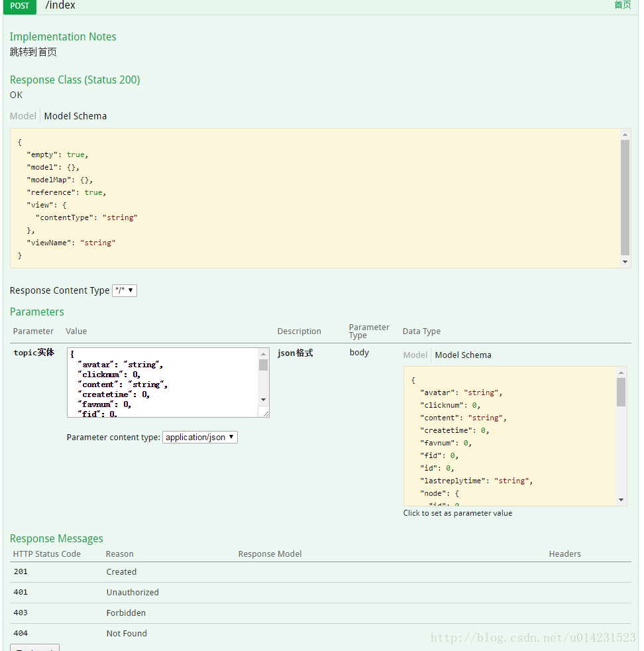Click the "viewName": "string" line in response schema
The image size is (644, 651).
tap(71, 243)
